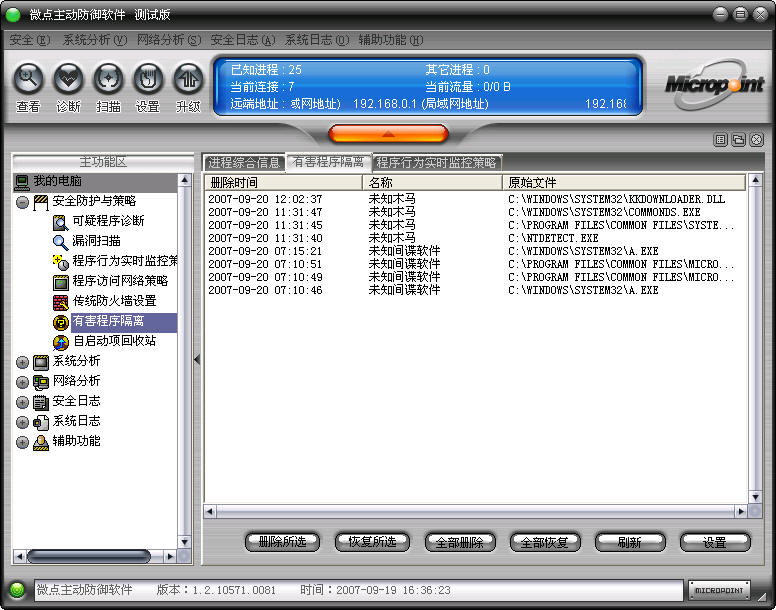
Task: Click the sidebar horizontal scrollbar thumb
Action: coord(89,557)
